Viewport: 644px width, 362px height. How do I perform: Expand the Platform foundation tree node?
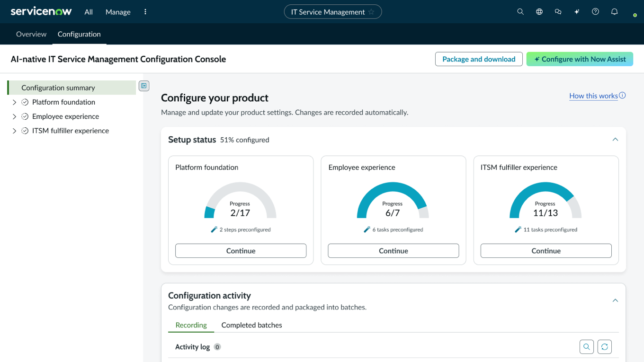(x=14, y=102)
